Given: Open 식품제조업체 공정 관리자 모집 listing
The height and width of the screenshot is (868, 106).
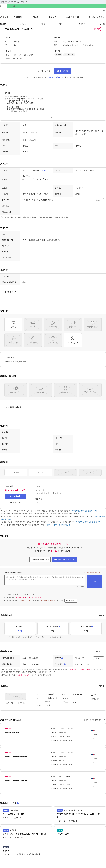Looking at the screenshot, I should coord(17,756).
